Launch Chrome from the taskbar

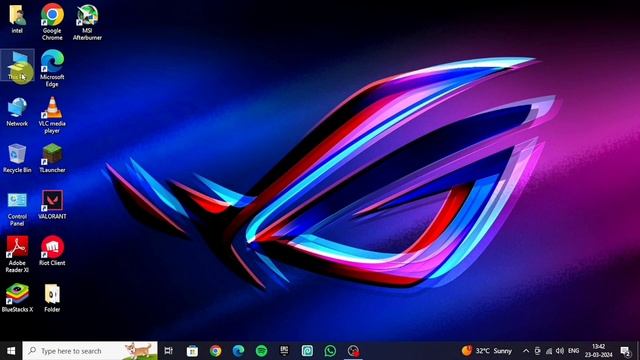[216, 351]
